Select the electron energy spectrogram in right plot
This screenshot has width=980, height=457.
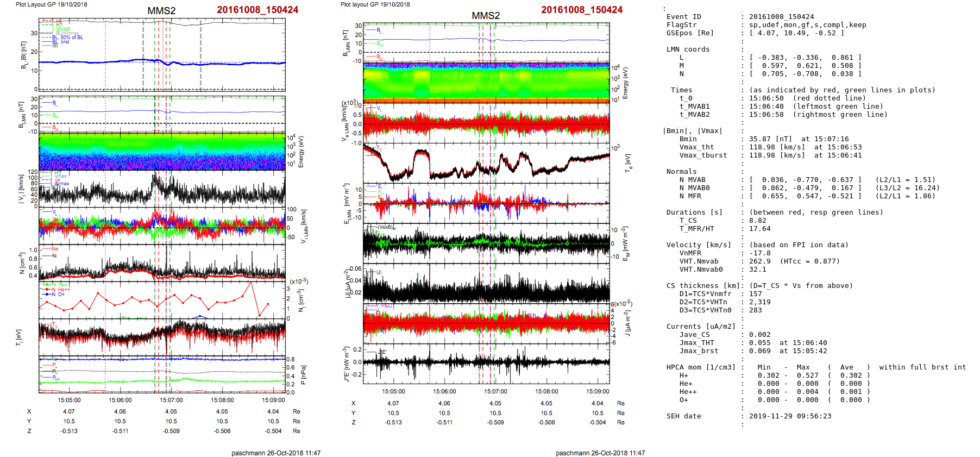coord(486,82)
